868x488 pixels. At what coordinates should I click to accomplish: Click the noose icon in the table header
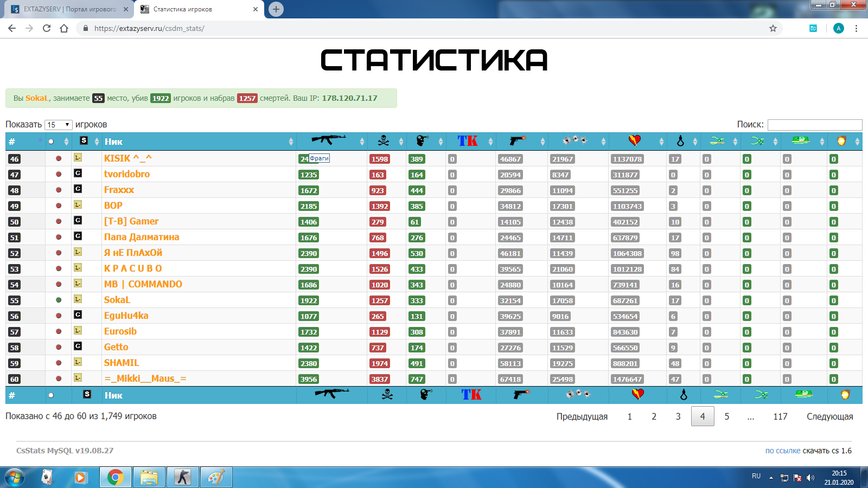tap(680, 141)
